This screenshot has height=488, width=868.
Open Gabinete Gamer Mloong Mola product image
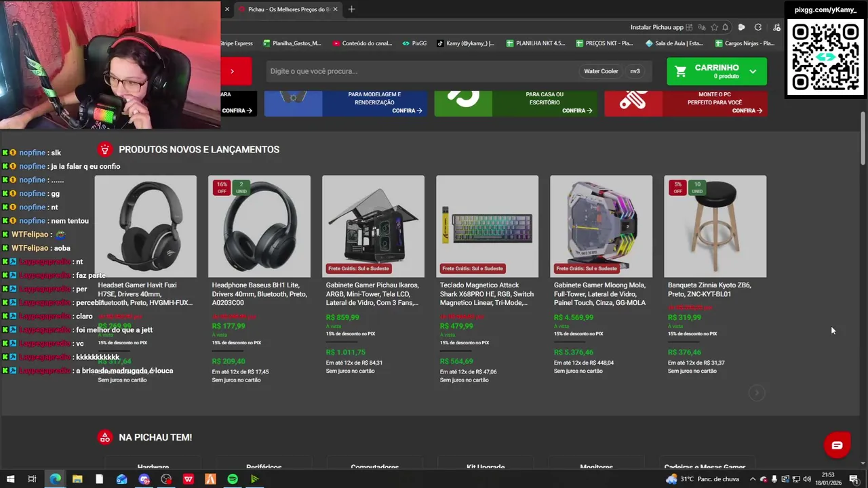pos(601,226)
